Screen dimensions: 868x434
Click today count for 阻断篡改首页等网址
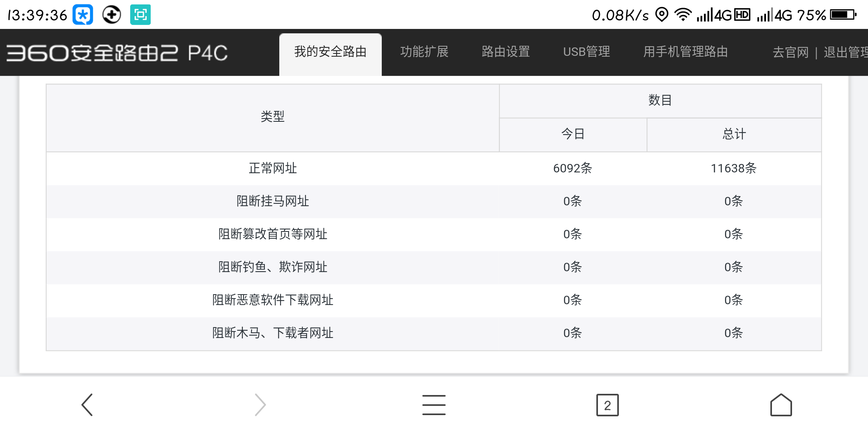(x=573, y=234)
